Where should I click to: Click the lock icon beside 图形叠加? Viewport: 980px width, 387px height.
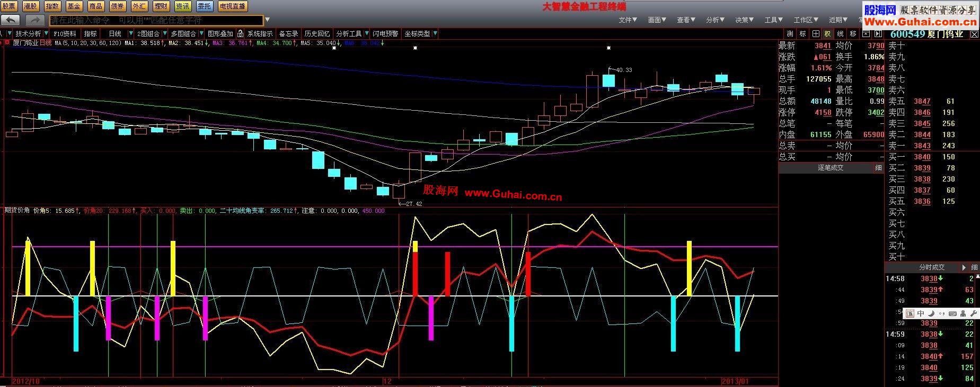pyautogui.click(x=240, y=33)
